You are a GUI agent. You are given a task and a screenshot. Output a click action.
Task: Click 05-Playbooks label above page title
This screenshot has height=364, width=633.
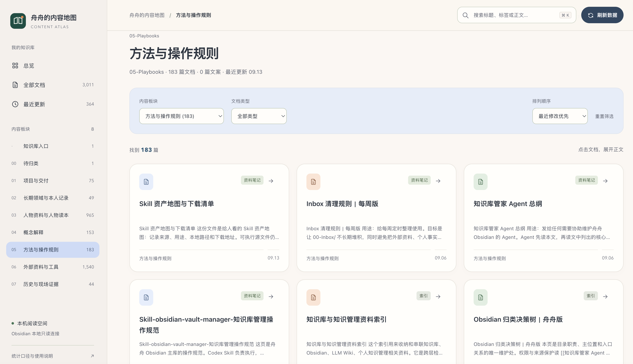click(144, 36)
